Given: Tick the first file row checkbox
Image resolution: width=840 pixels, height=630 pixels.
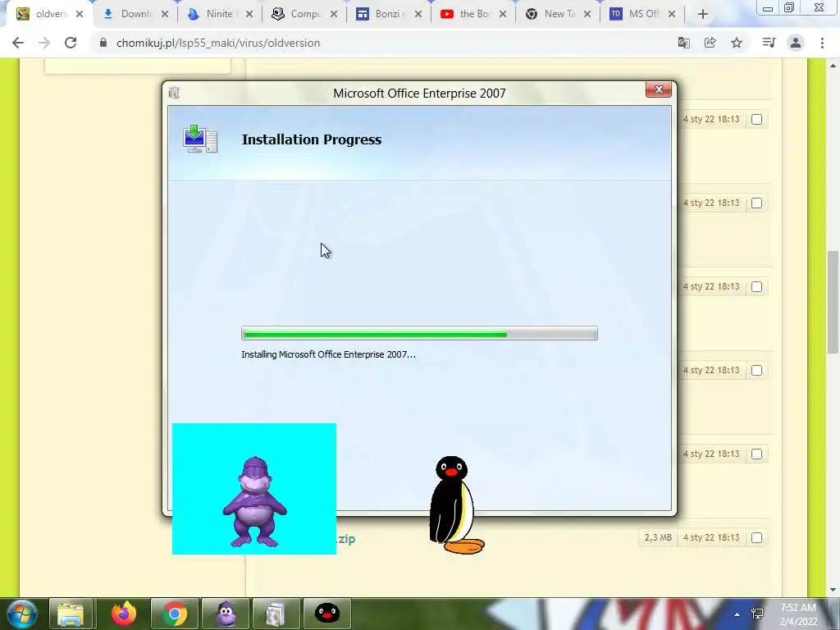Looking at the screenshot, I should click(x=756, y=120).
